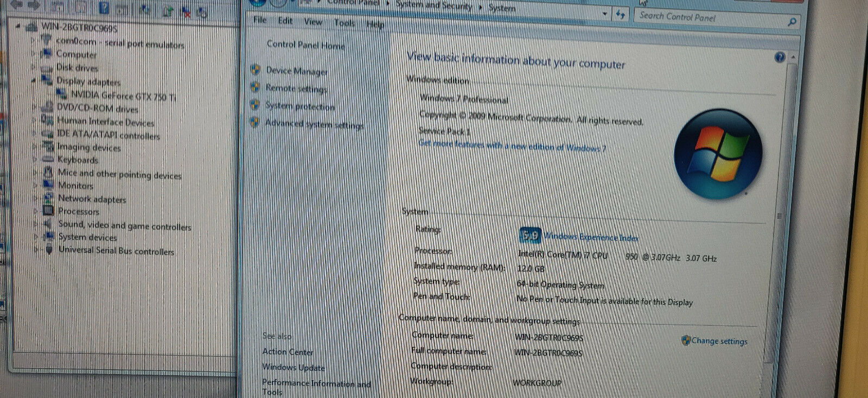Open the File menu
The height and width of the screenshot is (398, 868).
(260, 20)
